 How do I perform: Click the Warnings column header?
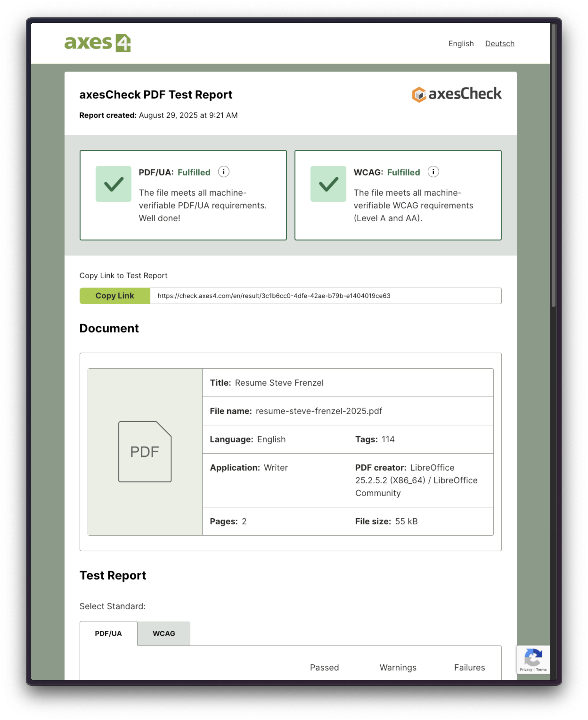pyautogui.click(x=398, y=667)
